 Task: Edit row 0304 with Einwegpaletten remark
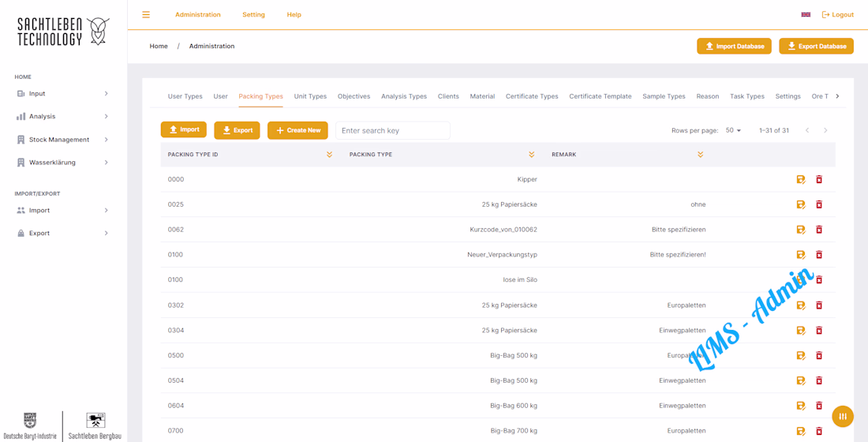coord(800,330)
